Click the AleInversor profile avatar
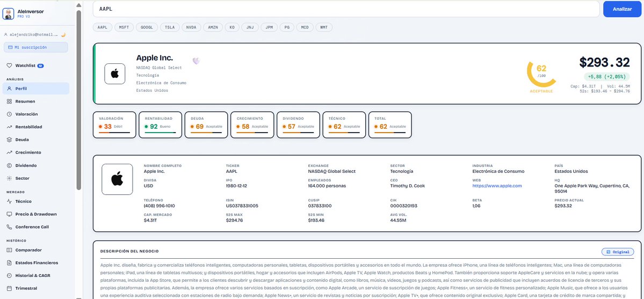 coord(8,13)
